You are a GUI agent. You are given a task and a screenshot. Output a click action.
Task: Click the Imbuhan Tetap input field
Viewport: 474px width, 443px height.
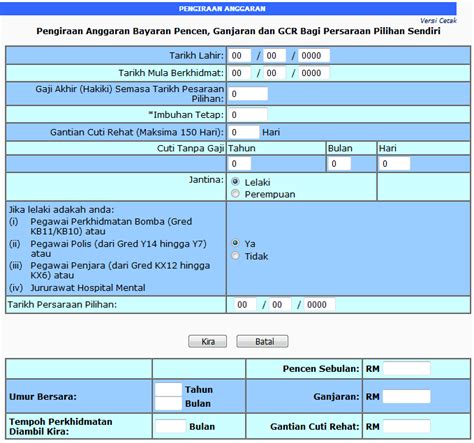(248, 115)
